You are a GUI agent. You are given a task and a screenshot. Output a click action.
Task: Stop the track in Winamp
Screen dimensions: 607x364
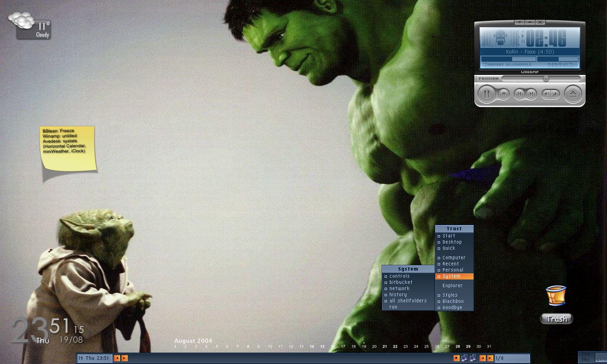click(x=504, y=94)
